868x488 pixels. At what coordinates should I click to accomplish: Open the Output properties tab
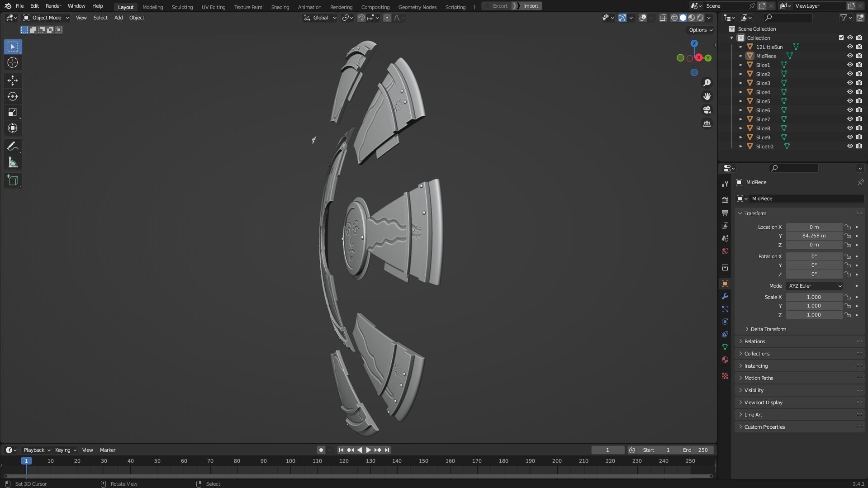coord(725,213)
